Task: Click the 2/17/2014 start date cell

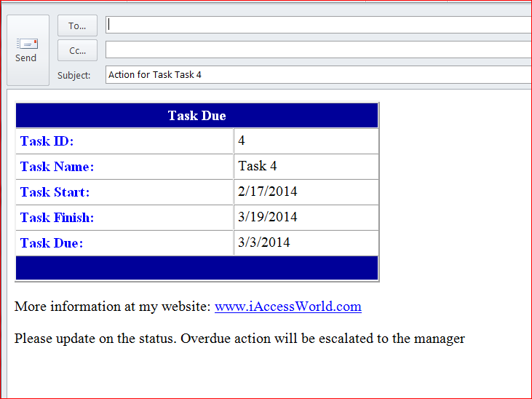Action: click(306, 192)
